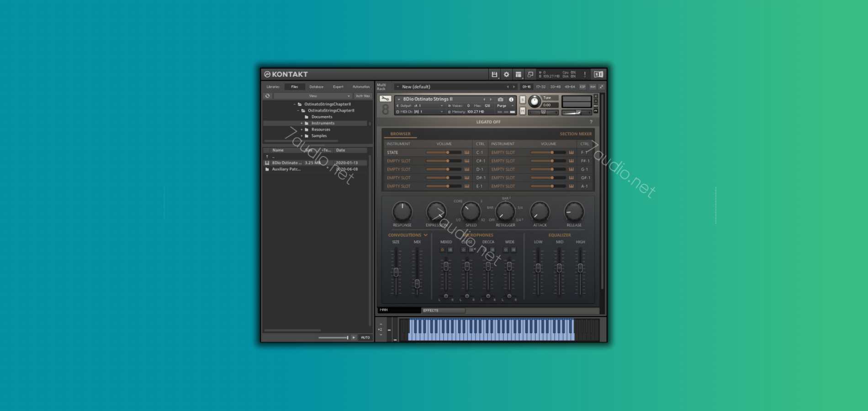The width and height of the screenshot is (868, 411).
Task: Open instrument edit mode with the wrench icon
Action: 385,99
